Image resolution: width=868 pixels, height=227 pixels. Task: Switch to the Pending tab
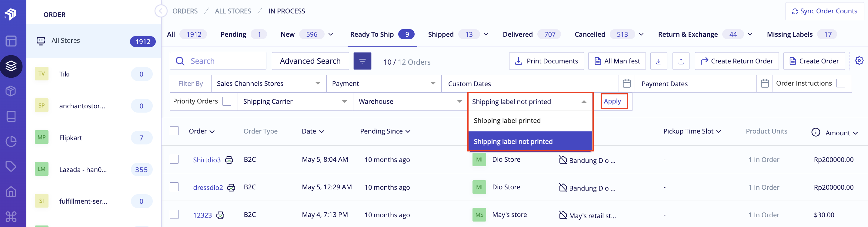point(243,34)
